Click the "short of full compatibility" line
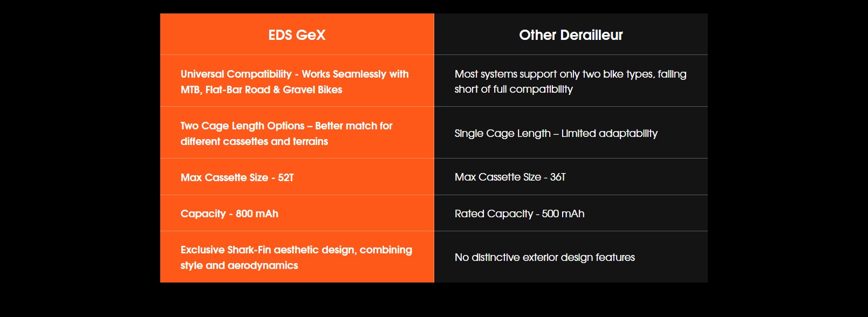The height and width of the screenshot is (317, 868). pos(514,89)
